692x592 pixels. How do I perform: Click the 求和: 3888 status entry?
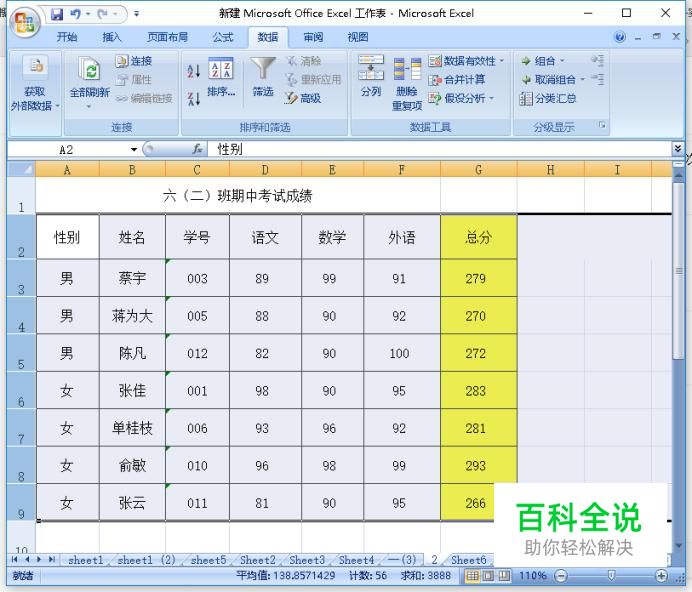(425, 576)
